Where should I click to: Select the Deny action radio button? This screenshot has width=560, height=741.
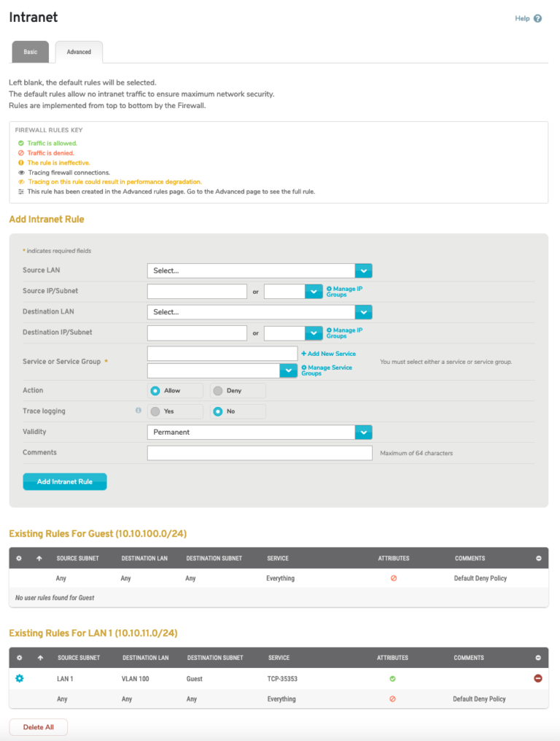coord(217,390)
